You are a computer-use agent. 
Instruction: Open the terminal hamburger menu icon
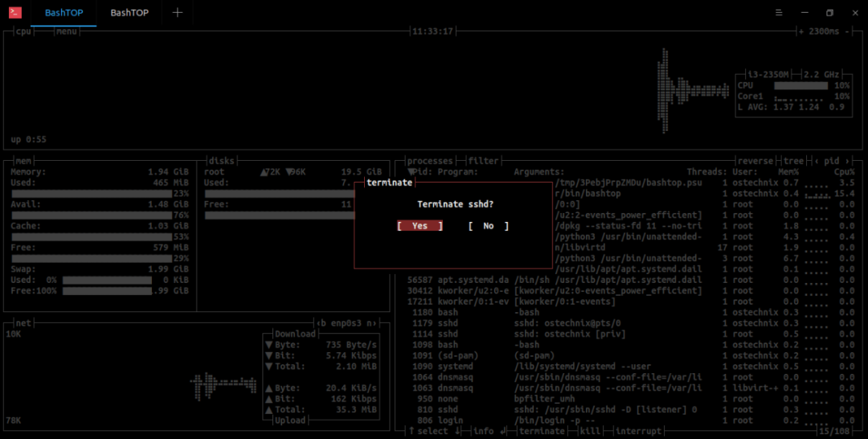779,12
